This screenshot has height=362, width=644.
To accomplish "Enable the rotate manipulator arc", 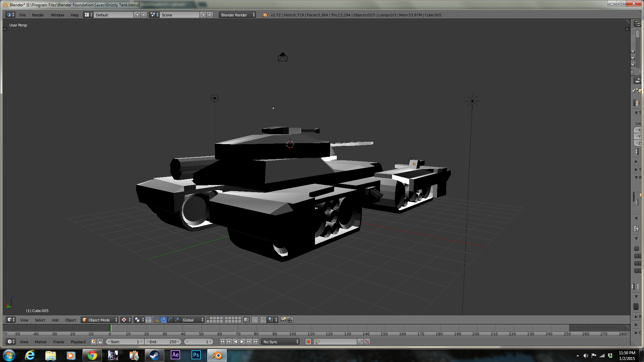I will [x=170, y=320].
